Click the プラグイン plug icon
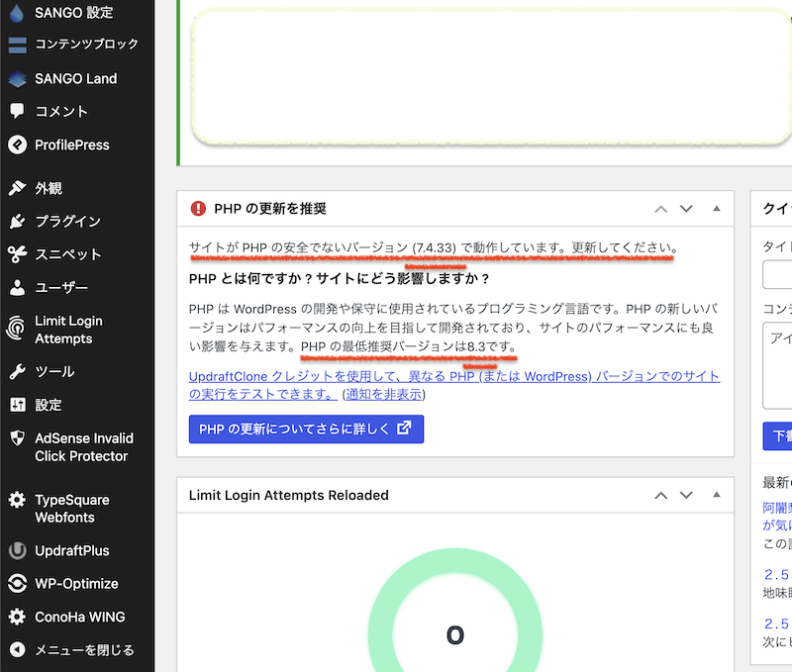 click(x=17, y=221)
